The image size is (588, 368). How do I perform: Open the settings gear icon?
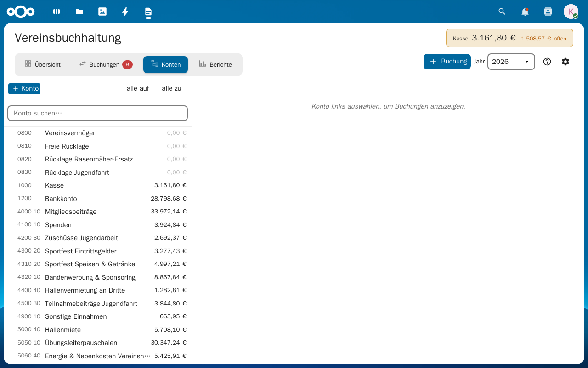tap(565, 62)
